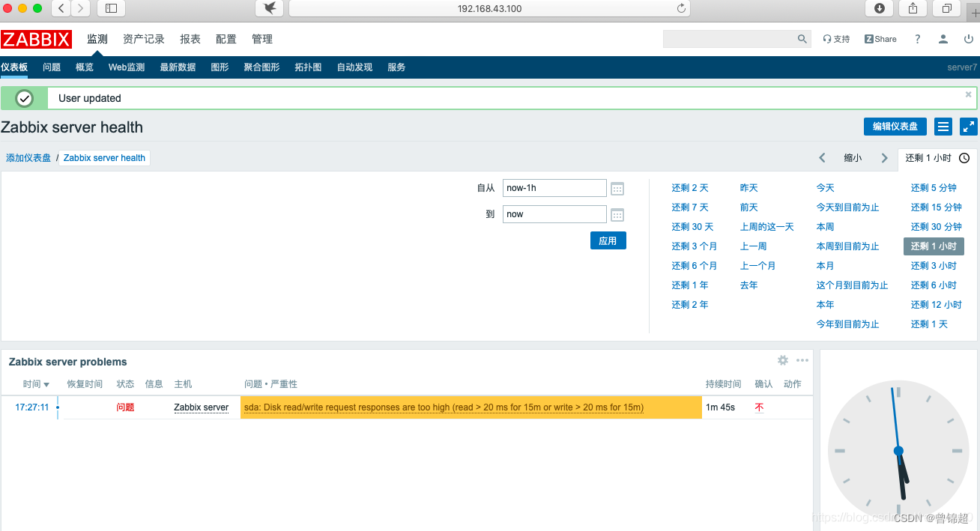980x531 pixels.
Task: Click Safari address bar 192.168.43.100
Action: pos(489,8)
